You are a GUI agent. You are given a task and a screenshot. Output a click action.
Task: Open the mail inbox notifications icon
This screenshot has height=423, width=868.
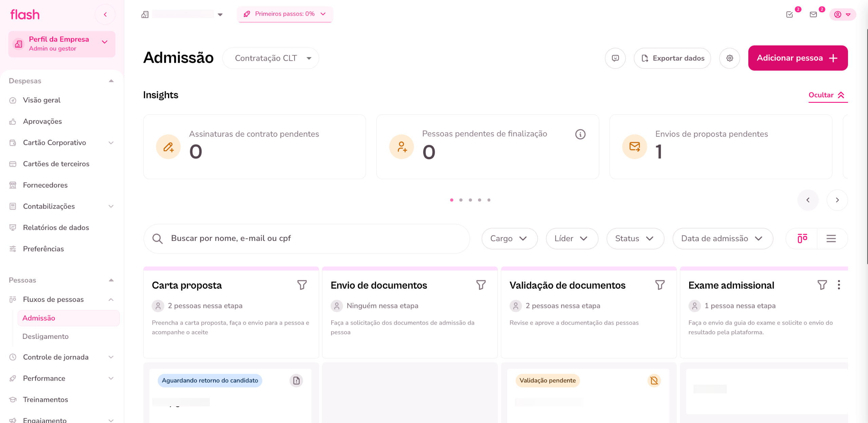(x=813, y=15)
